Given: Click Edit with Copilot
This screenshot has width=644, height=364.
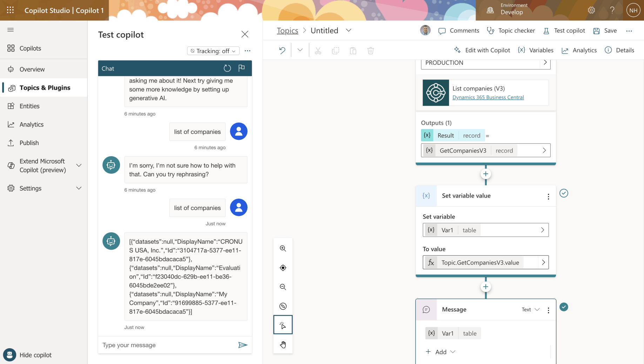Looking at the screenshot, I should [482, 50].
